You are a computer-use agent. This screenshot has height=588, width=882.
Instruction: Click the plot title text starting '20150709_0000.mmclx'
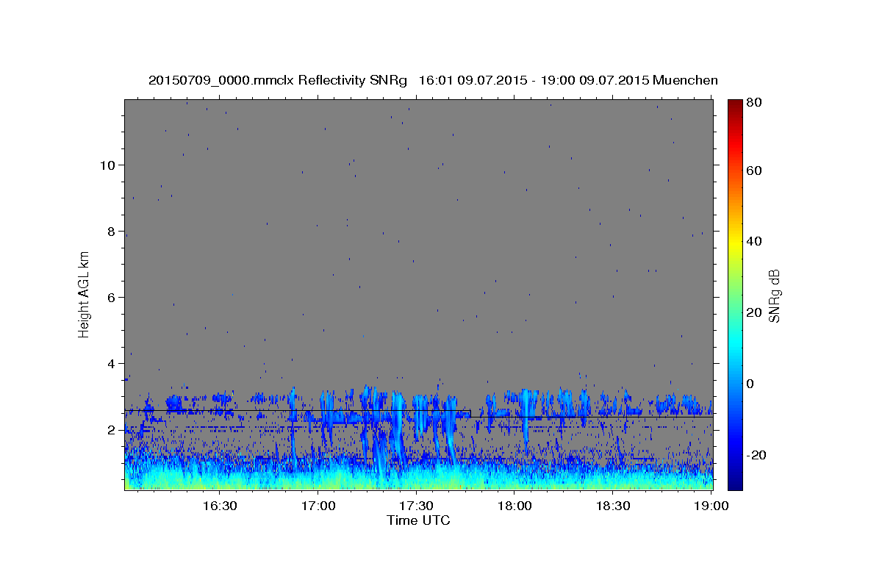point(433,80)
